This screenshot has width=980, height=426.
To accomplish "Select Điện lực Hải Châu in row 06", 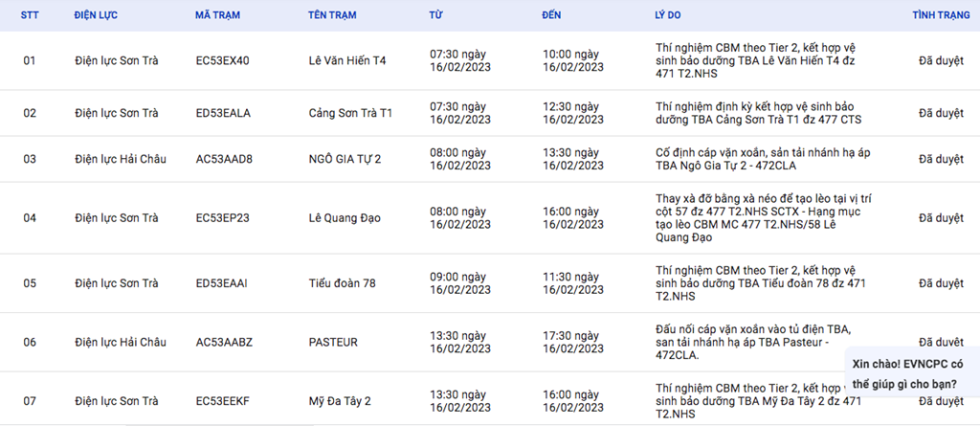I will point(121,342).
